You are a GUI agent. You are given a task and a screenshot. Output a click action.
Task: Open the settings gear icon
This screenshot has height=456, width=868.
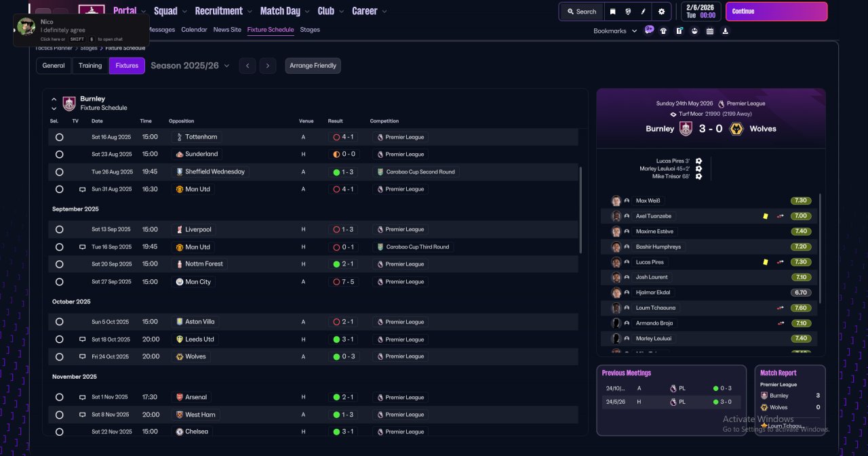pos(661,12)
